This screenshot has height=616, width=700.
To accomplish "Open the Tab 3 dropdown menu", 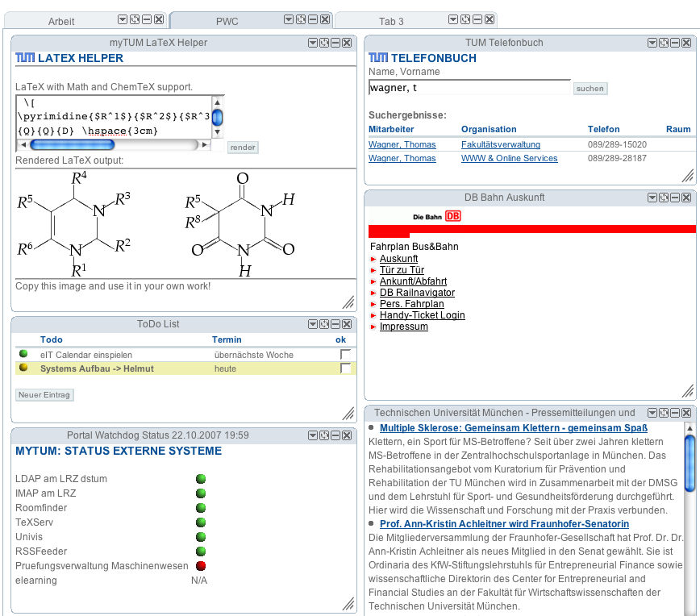I will coord(453,19).
